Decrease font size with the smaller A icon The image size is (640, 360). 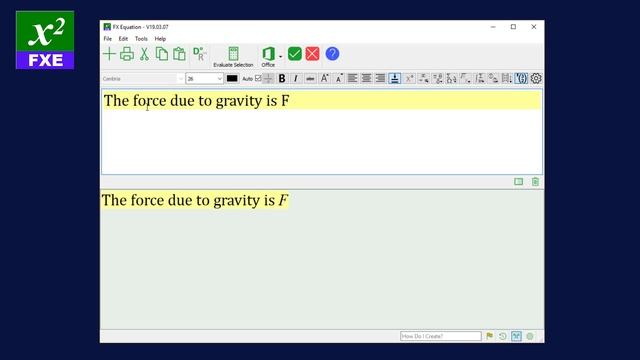pyautogui.click(x=339, y=78)
